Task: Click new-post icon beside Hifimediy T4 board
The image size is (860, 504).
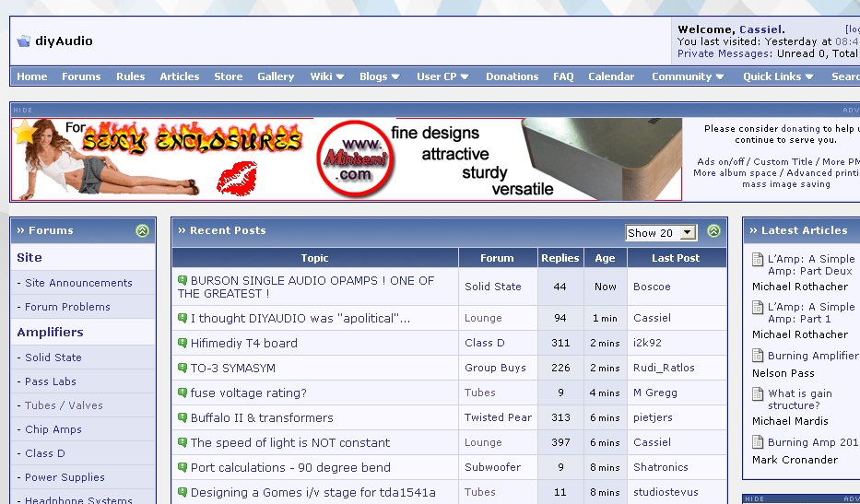Action: (x=183, y=343)
